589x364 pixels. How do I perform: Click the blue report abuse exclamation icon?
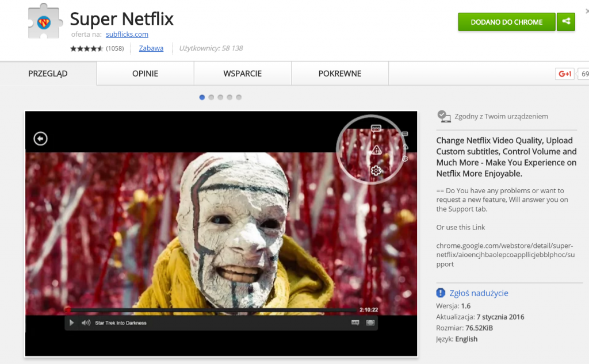pyautogui.click(x=441, y=293)
